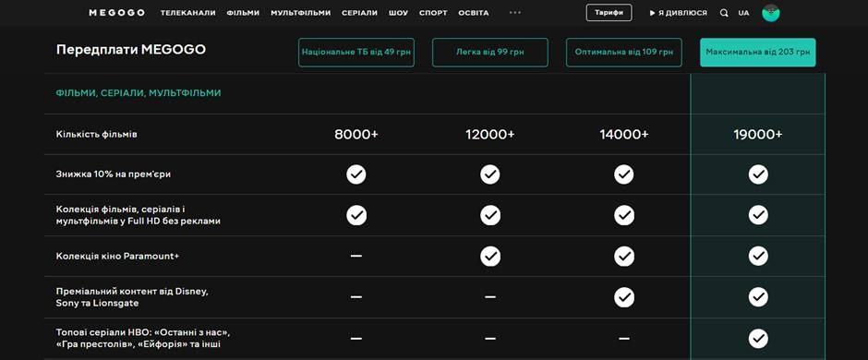Screen dimensions: 868x360
Task: Click HBO series dash for Легка
Action: click(490, 338)
